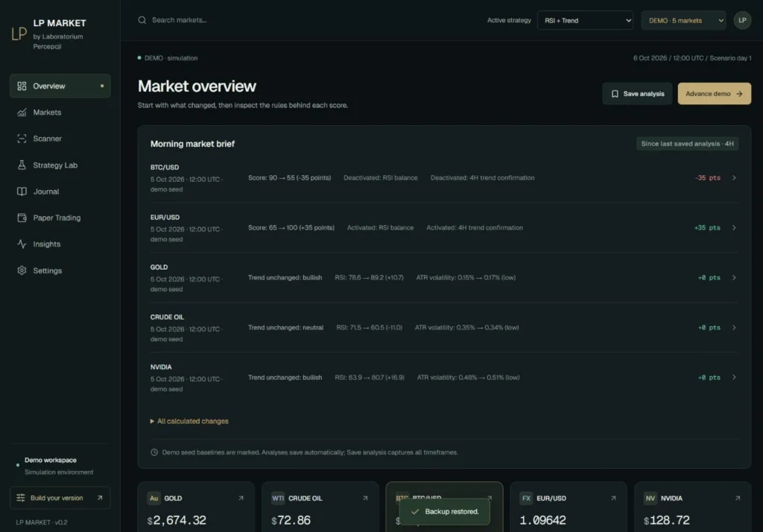
Task: Open the Settings page in sidebar
Action: (60, 270)
